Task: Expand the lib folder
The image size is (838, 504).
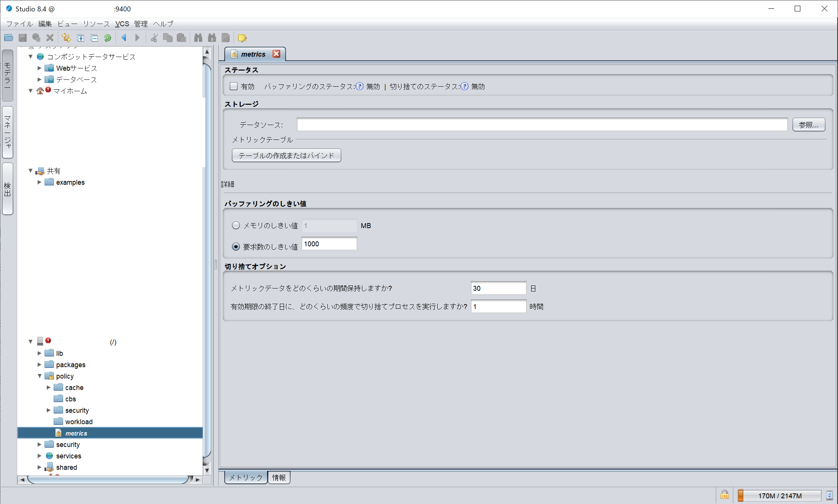Action: (x=39, y=353)
